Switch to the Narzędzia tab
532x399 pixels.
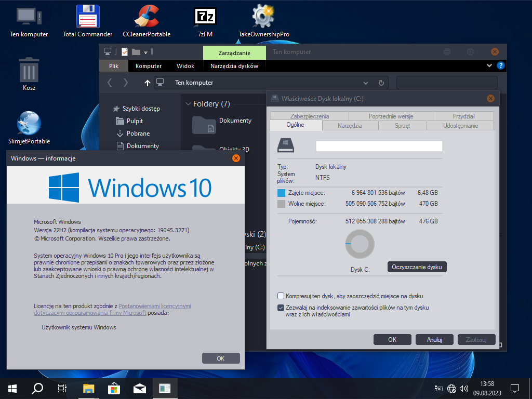pyautogui.click(x=350, y=126)
